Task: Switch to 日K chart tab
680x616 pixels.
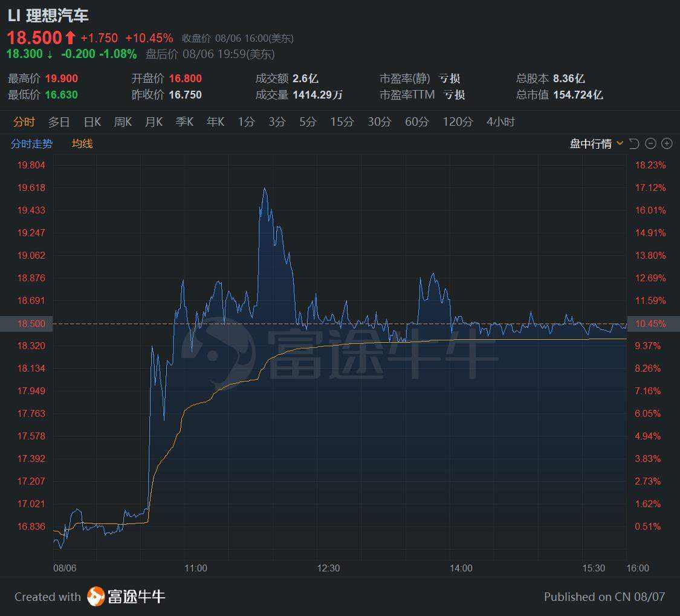Action: click(92, 122)
